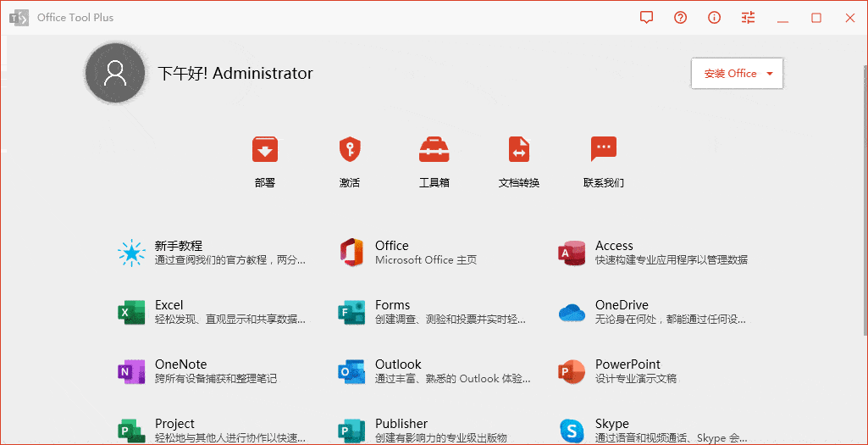Open the info about icon
Viewport: 868px width, 445px height.
pos(715,18)
